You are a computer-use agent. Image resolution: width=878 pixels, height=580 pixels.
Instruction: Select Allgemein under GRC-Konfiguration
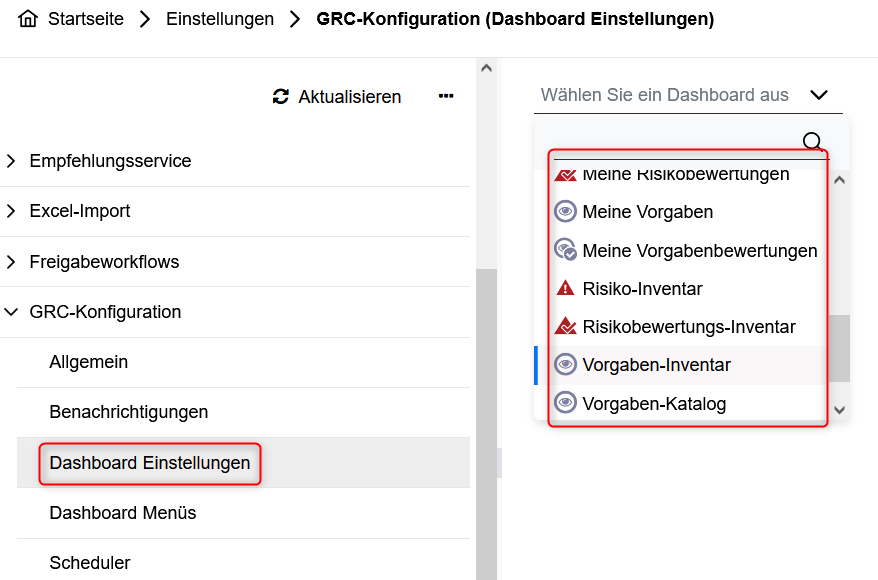(89, 362)
